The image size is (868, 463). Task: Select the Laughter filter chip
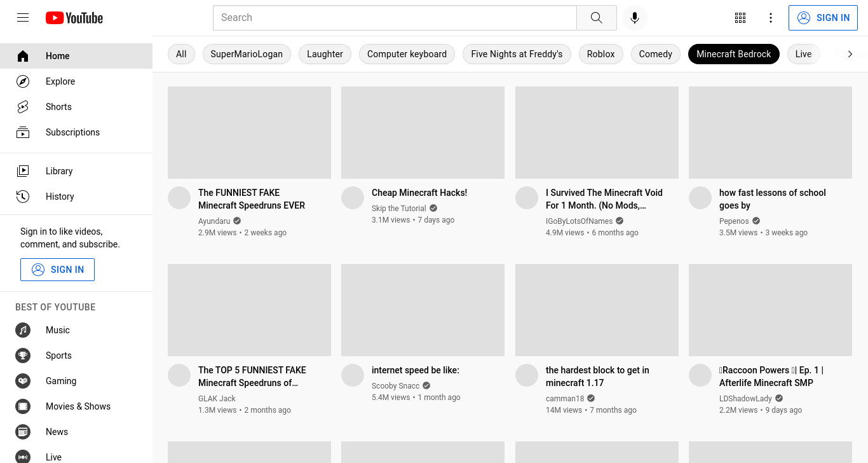325,54
